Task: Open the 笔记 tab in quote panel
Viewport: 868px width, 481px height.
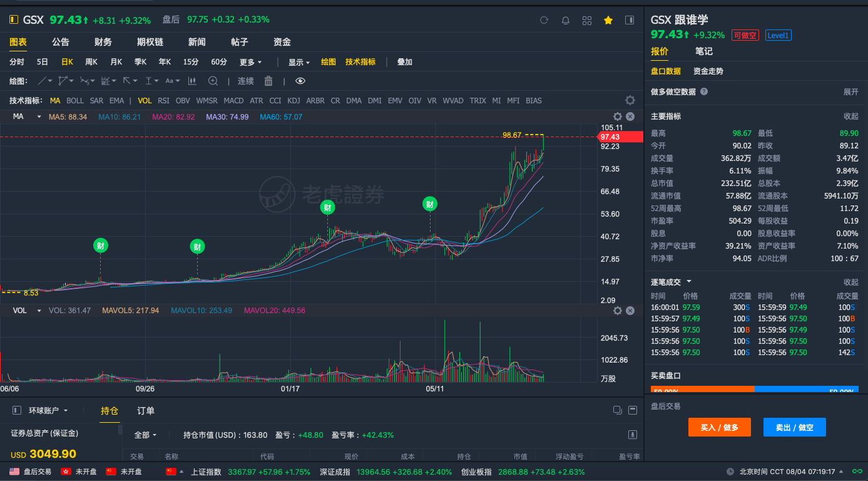Action: coord(704,51)
